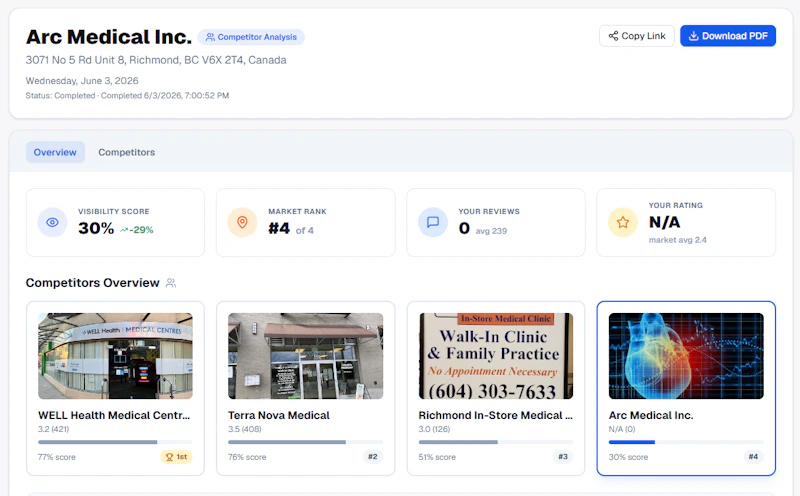Viewport: 800px width, 496px height.
Task: Click the 77% score label
Action: point(57,457)
